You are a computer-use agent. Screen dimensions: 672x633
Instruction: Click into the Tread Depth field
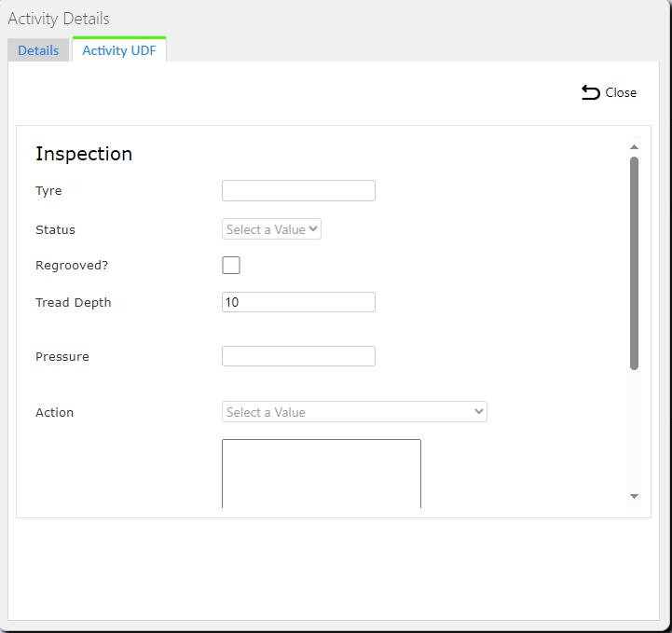298,302
